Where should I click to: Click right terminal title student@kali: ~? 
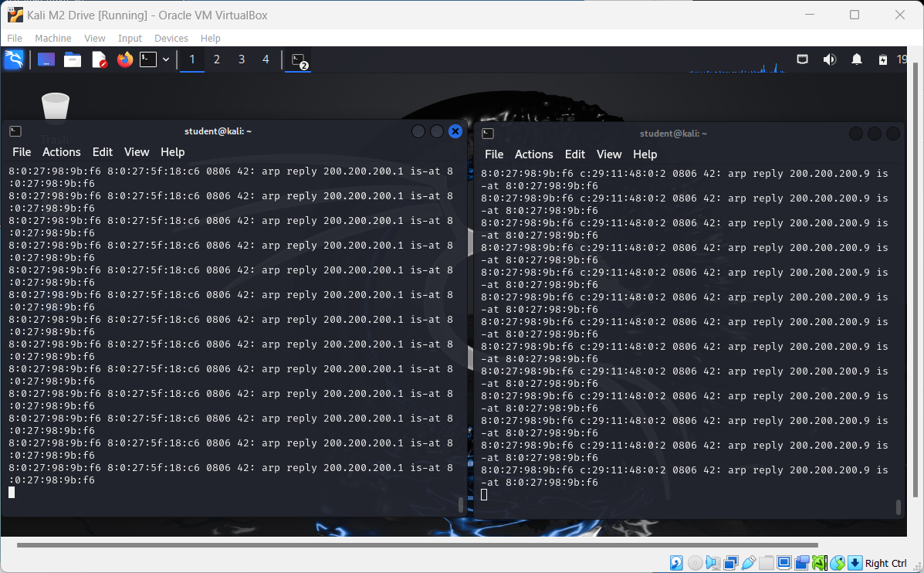[x=674, y=134]
